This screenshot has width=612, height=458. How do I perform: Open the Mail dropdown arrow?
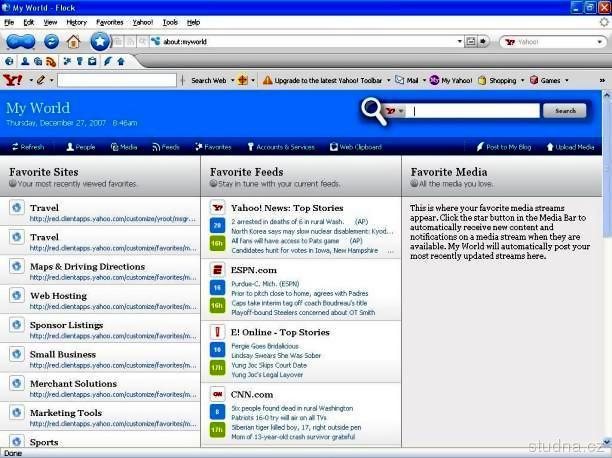(424, 80)
